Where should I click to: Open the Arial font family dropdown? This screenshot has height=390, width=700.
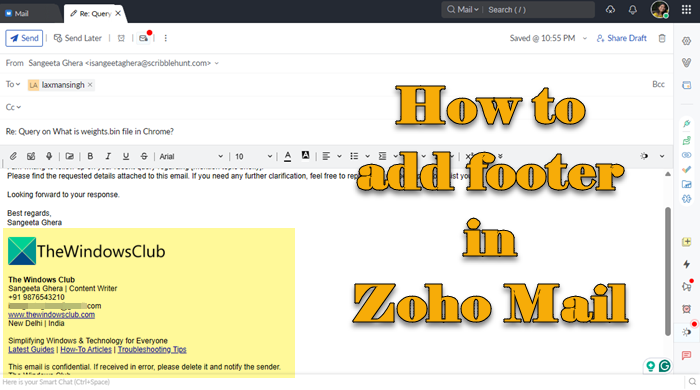[x=191, y=157]
